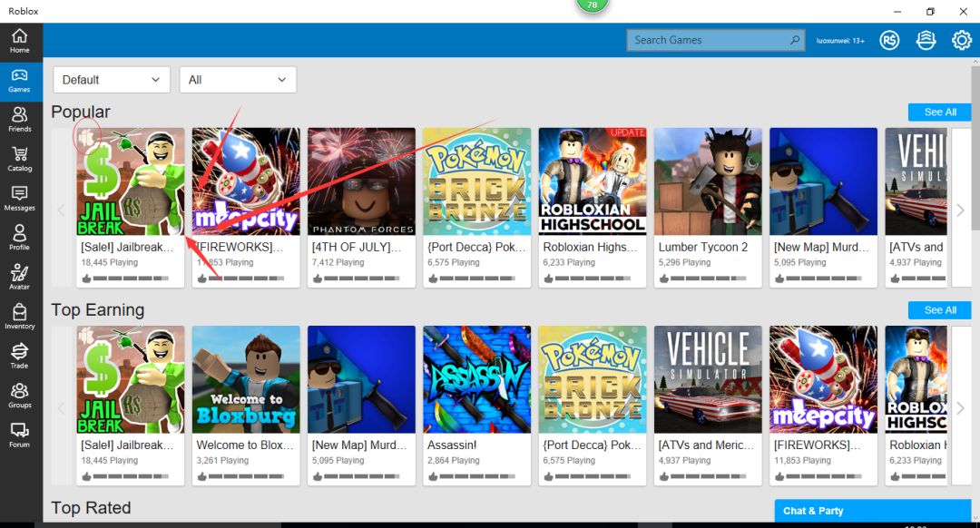Open the Messages sidebar icon

[19, 198]
